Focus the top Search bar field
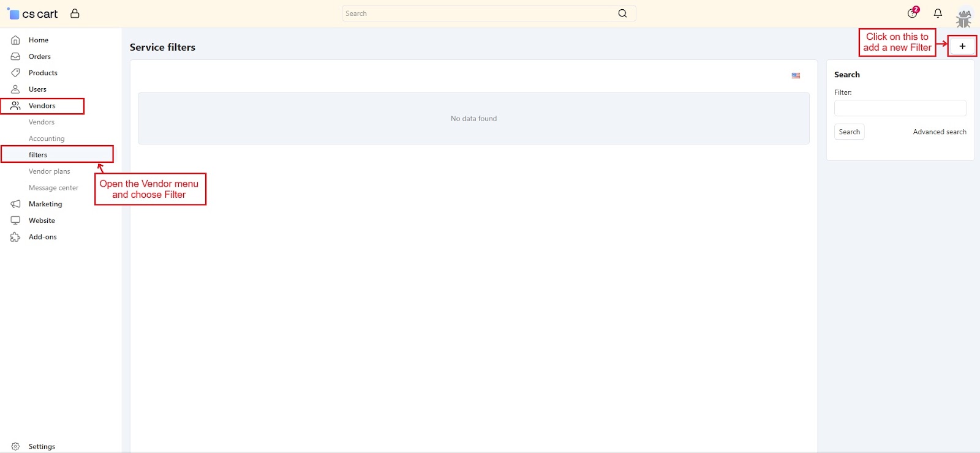The image size is (980, 453). [x=478, y=13]
